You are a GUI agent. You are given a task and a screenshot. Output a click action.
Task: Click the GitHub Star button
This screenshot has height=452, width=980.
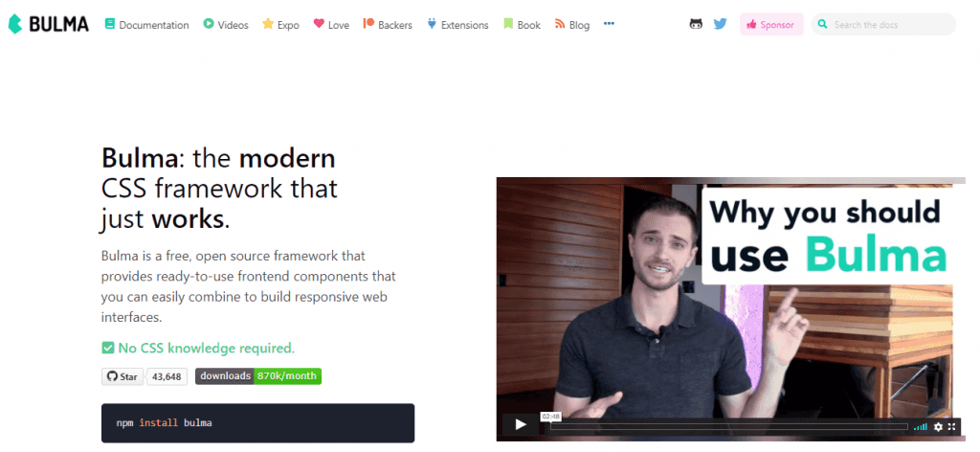122,376
